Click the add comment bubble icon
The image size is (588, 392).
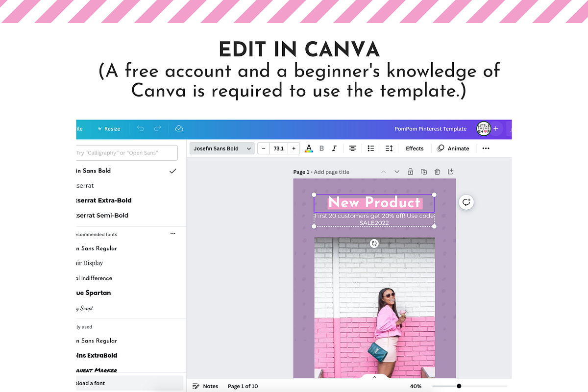(466, 202)
